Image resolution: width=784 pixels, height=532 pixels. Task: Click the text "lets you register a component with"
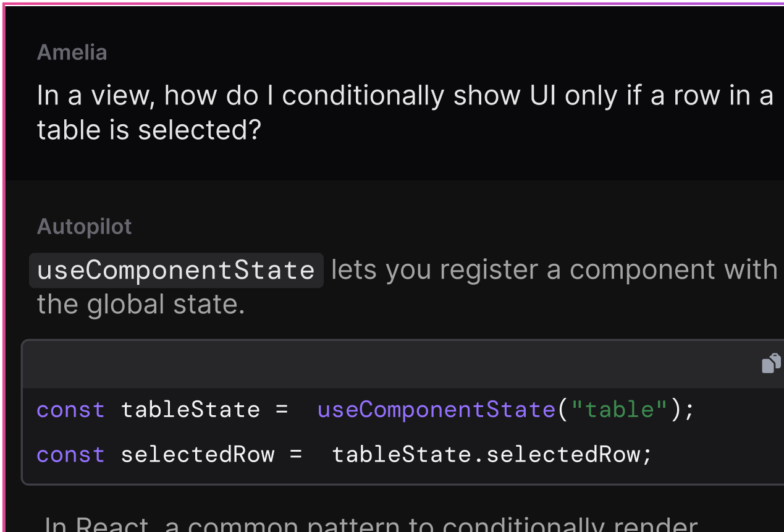pos(554,270)
